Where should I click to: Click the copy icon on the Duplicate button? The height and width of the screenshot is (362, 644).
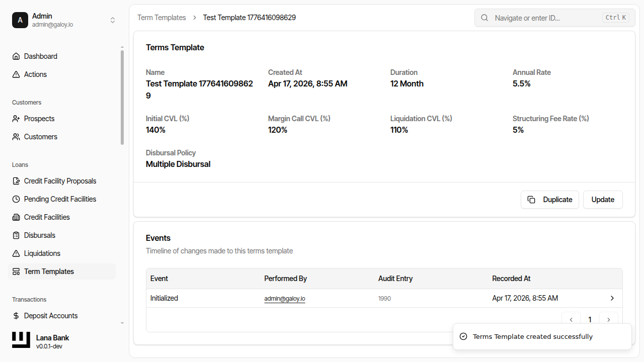532,199
